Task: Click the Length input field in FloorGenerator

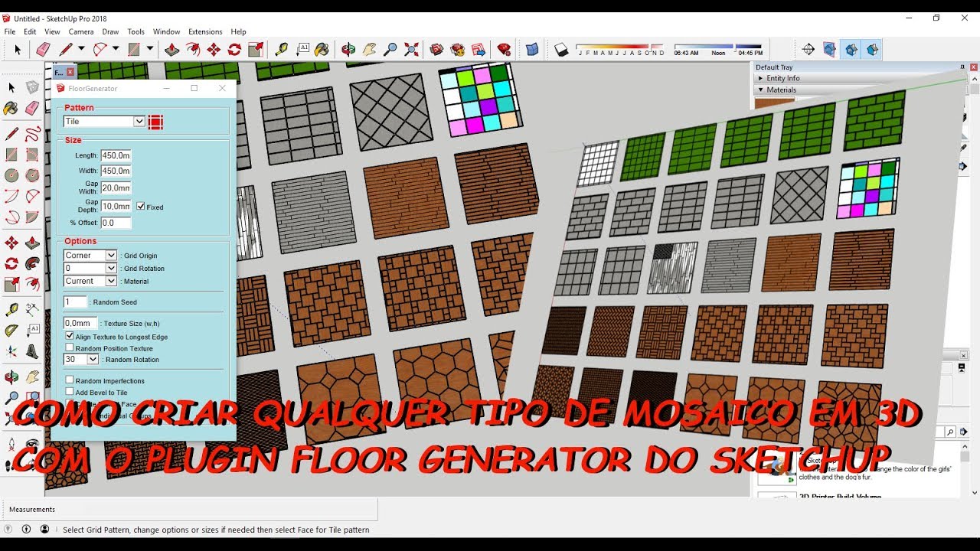Action: coord(116,155)
